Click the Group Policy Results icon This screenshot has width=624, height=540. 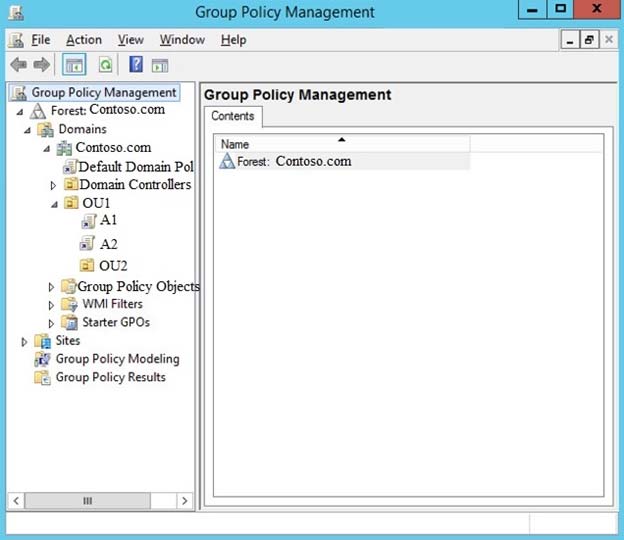point(43,377)
